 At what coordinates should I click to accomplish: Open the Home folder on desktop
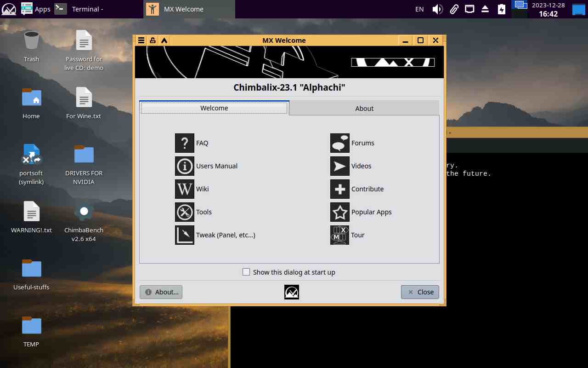point(31,98)
